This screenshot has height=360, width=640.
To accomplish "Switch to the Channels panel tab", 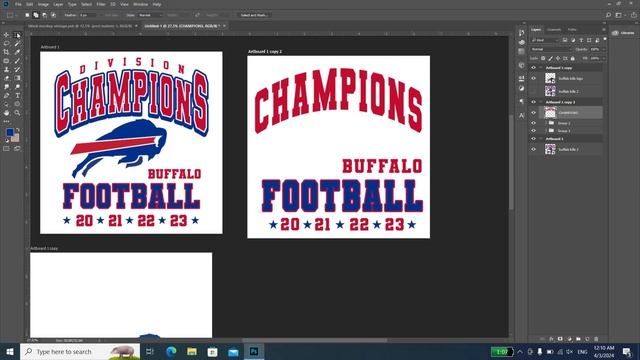I will [554, 30].
